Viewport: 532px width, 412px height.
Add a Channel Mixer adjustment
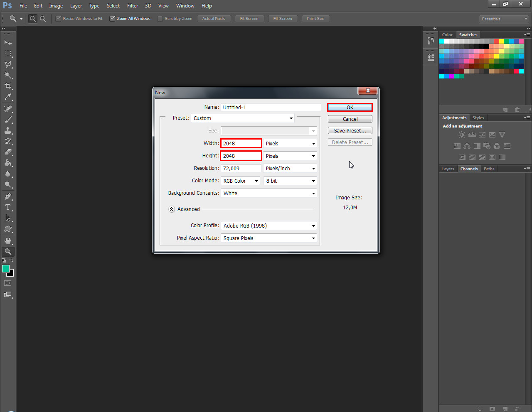click(x=497, y=146)
